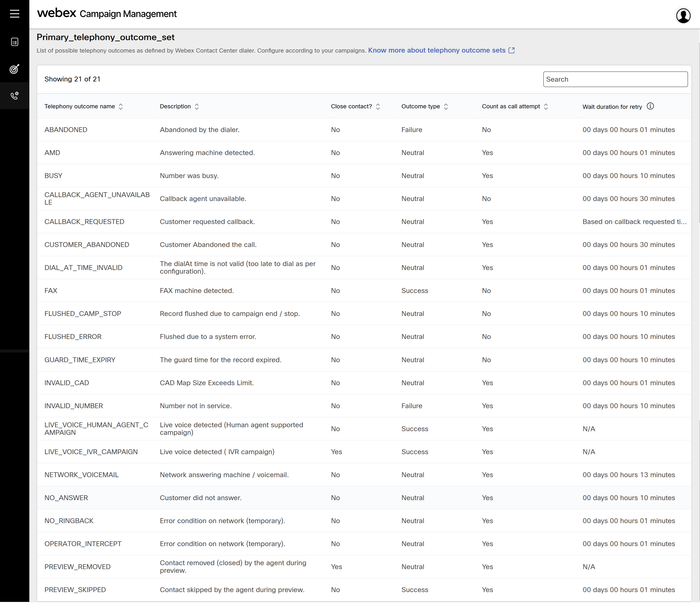Sort by Close contact column arrows
Viewport: 700px width, 608px height.
pos(378,107)
